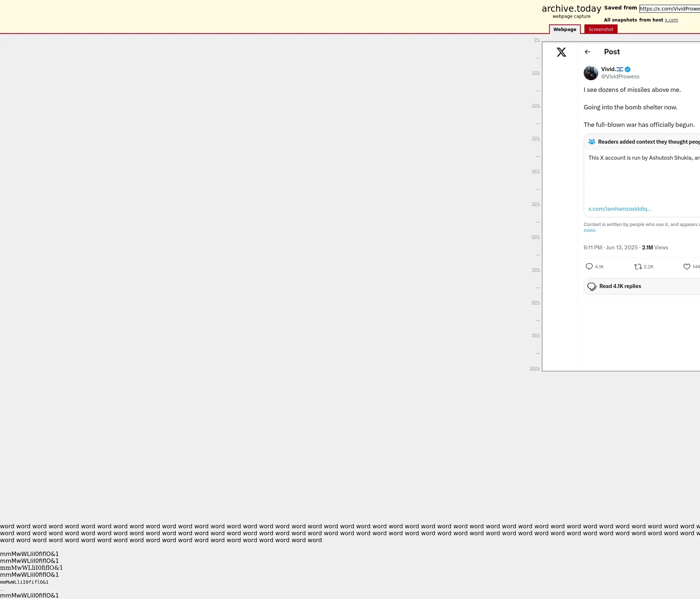Click the blue verified badge

627,69
